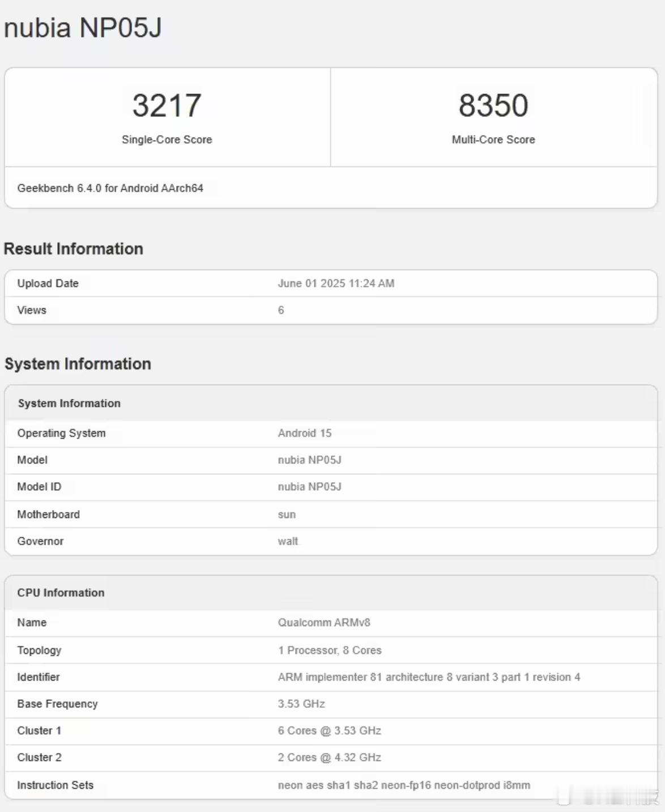Click the 'Cluster 1' row label
The image size is (665, 812).
click(39, 730)
